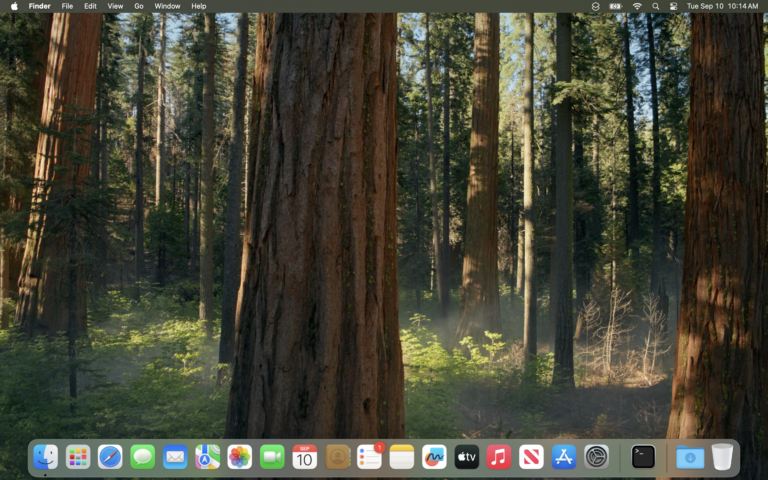
Task: Open Spotlight search magnifier
Action: 655,6
